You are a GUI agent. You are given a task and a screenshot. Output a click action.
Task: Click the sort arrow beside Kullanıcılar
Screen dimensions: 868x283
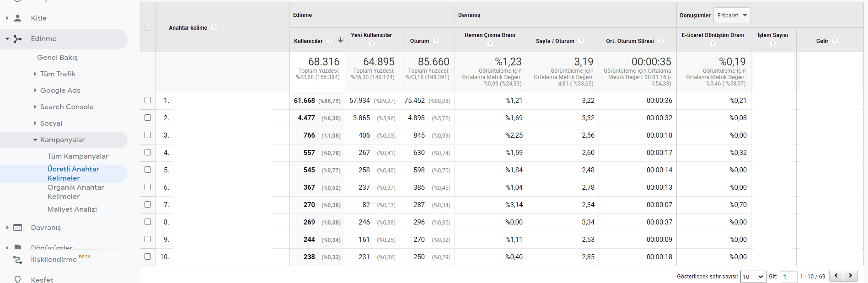click(x=340, y=40)
